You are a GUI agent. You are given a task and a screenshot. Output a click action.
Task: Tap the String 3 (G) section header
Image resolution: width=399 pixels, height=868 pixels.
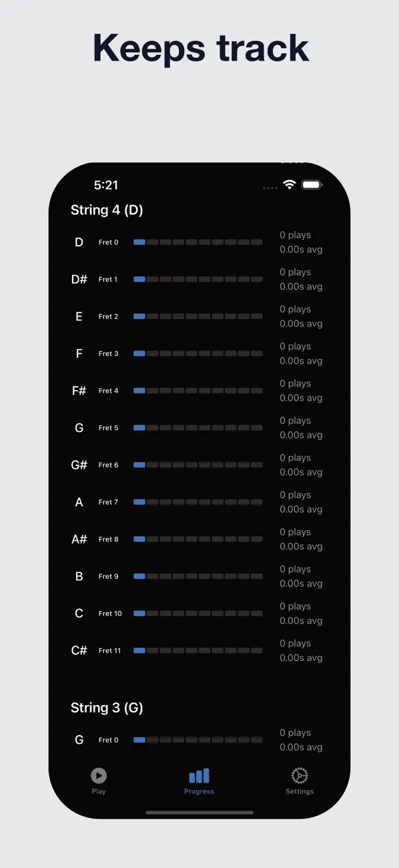(107, 707)
